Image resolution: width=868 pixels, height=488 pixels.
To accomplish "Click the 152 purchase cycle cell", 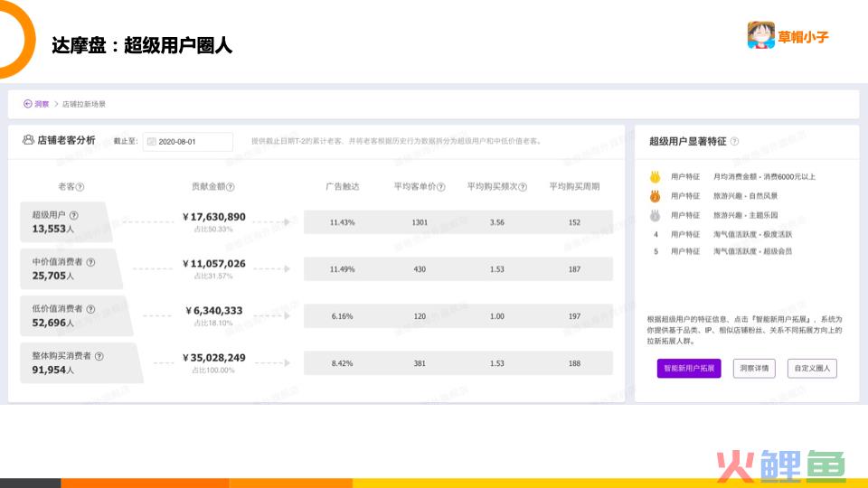I will coord(575,222).
